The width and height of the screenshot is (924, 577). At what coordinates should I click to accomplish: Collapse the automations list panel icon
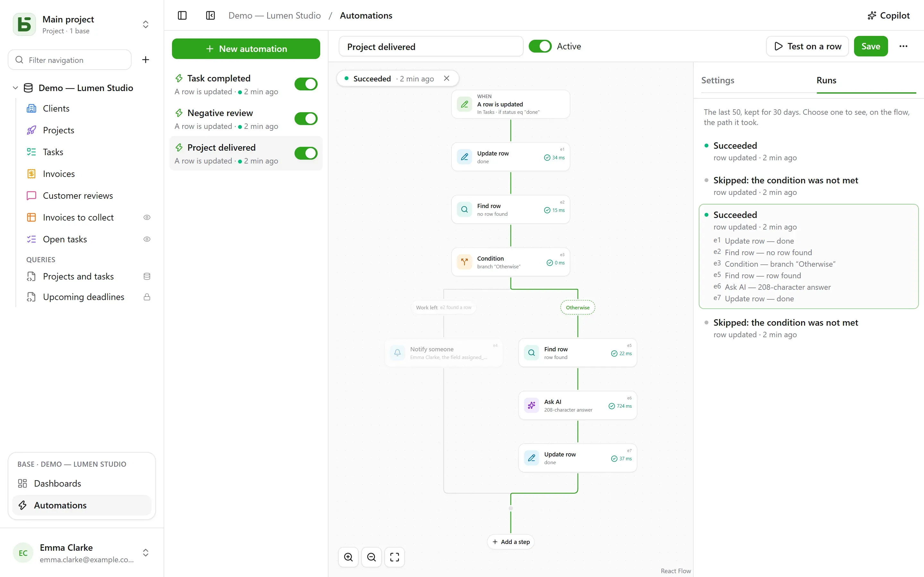point(210,15)
